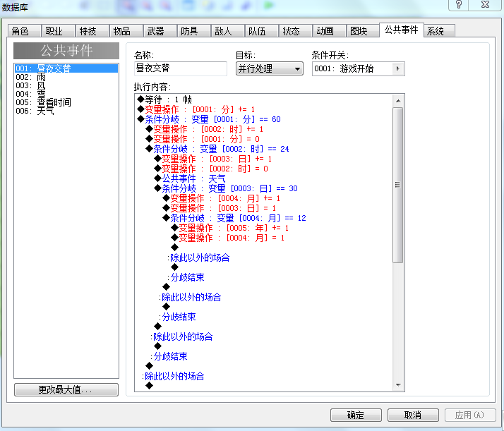Open the 队伍 tab
This screenshot has width=504, height=431.
262,31
